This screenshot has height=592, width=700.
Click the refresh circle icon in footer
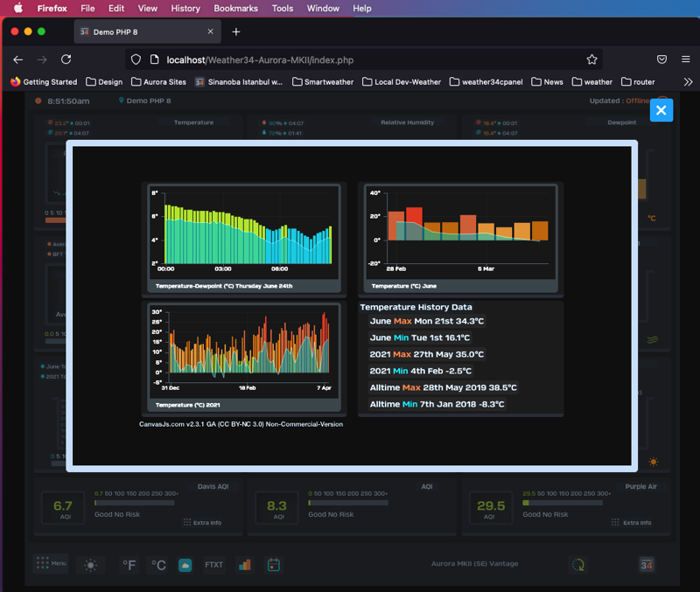(x=578, y=565)
